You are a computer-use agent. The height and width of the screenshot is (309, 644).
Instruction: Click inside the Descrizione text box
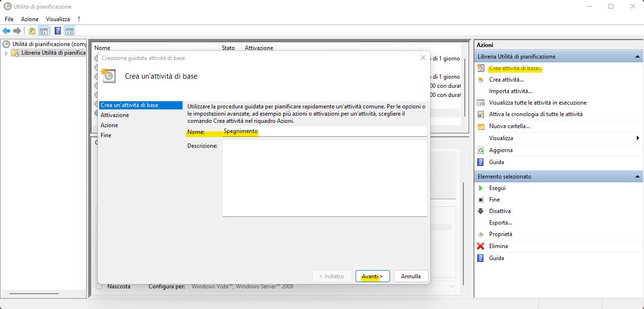[x=324, y=178]
